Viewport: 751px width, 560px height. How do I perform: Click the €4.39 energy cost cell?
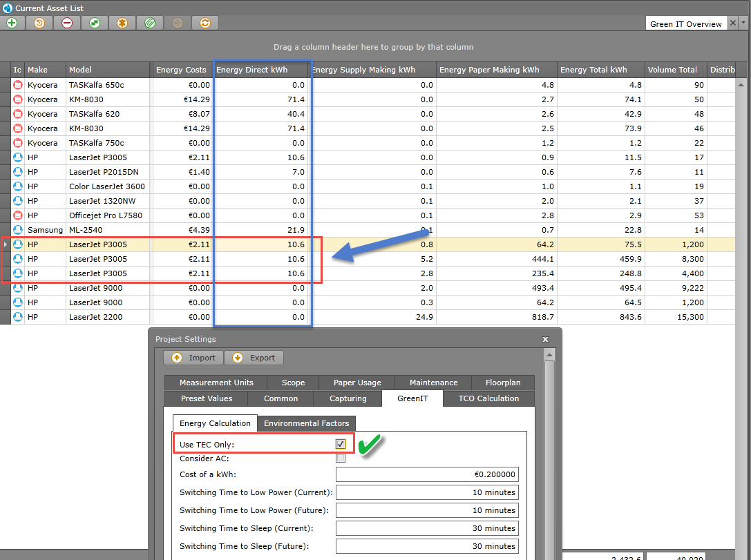pos(182,230)
